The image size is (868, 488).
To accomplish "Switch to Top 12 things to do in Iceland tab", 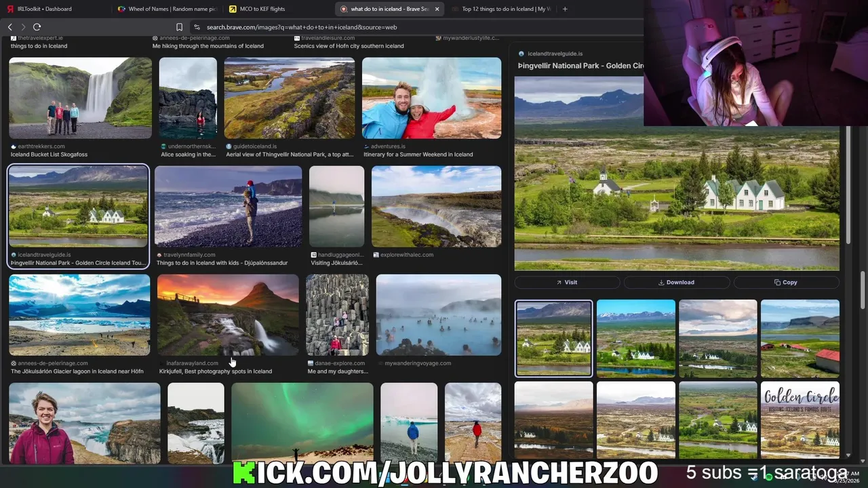I will click(500, 9).
